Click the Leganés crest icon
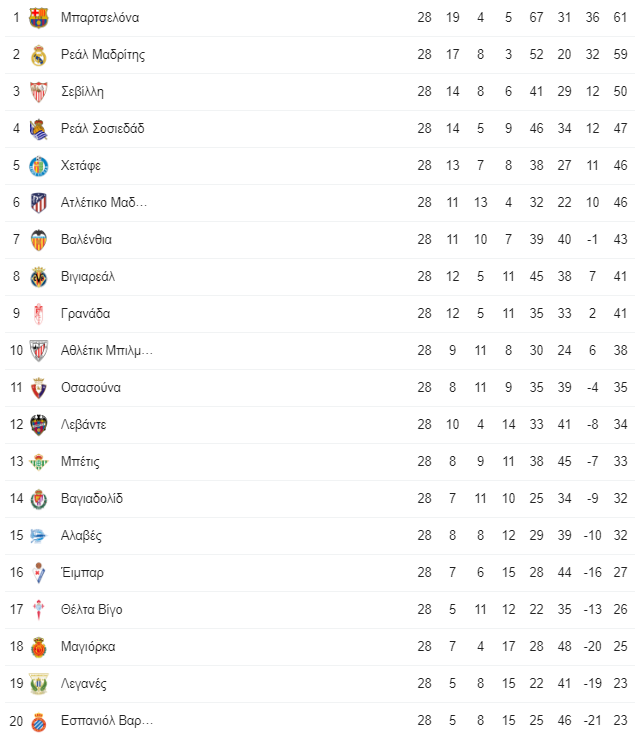The width and height of the screenshot is (642, 750). click(x=39, y=684)
